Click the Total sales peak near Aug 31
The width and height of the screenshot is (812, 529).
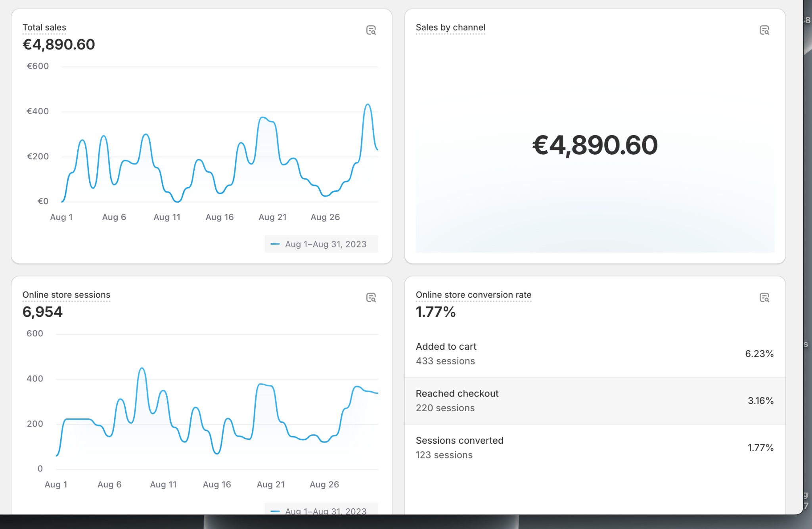click(x=368, y=105)
